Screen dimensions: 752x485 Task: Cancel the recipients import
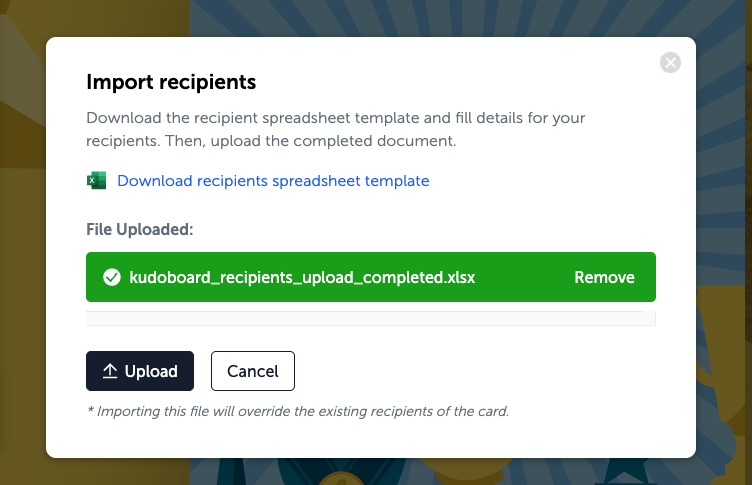pyautogui.click(x=253, y=371)
